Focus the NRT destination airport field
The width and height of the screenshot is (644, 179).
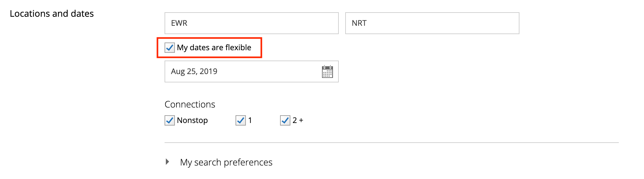pyautogui.click(x=432, y=23)
